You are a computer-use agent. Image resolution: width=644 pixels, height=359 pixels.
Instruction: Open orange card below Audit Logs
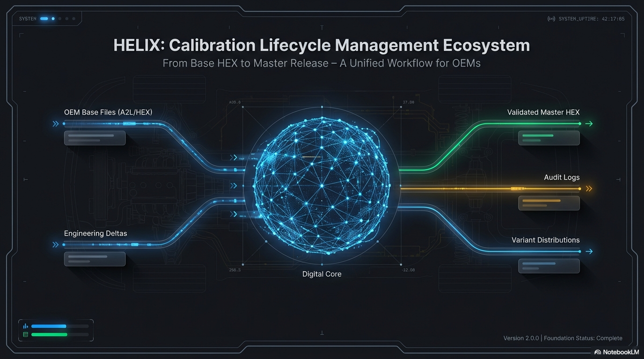[x=549, y=203]
